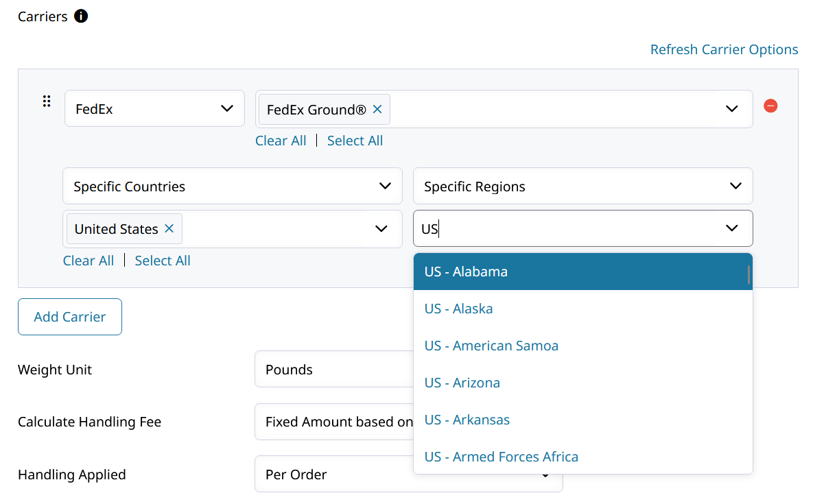Open the Weight Unit Pounds dropdown
The width and height of the screenshot is (813, 504).
click(x=334, y=370)
